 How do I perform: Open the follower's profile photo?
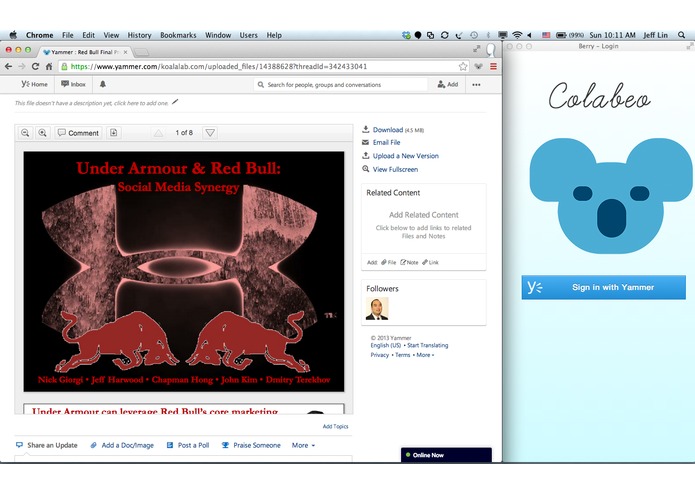coord(377,309)
